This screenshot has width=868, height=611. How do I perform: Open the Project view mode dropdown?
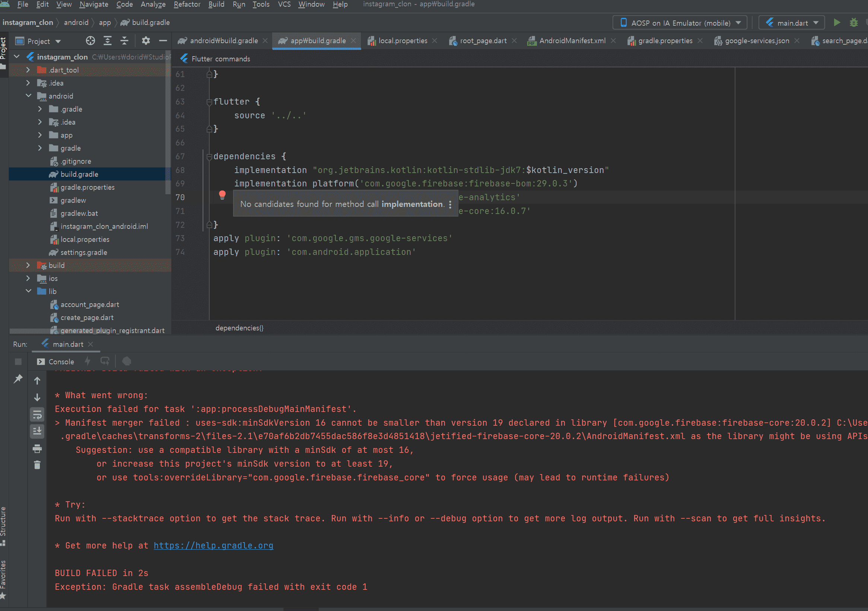38,41
